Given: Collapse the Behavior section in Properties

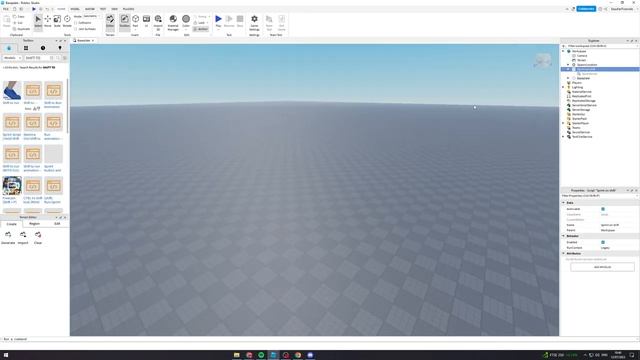Looking at the screenshot, I should pos(564,236).
